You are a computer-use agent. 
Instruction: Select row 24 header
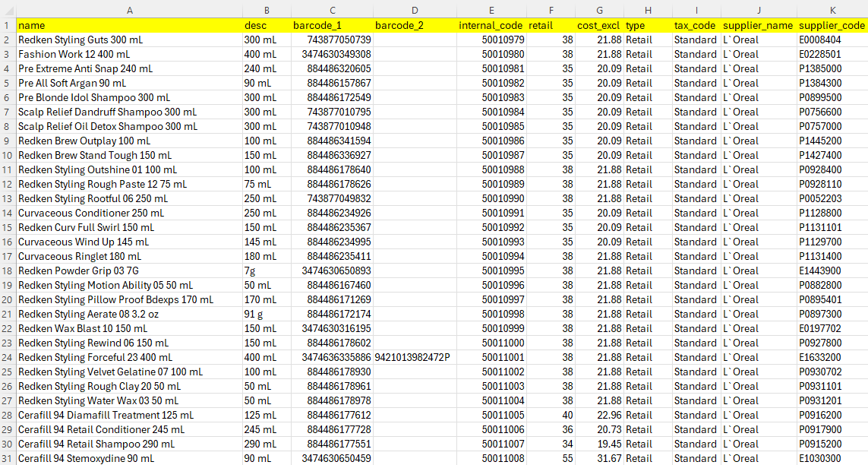(8, 357)
